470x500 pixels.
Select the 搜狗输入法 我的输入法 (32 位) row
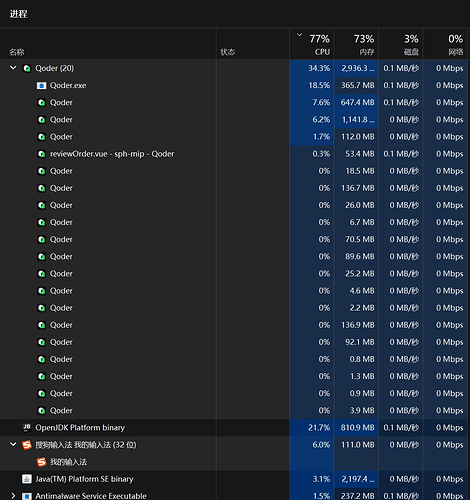(233, 445)
